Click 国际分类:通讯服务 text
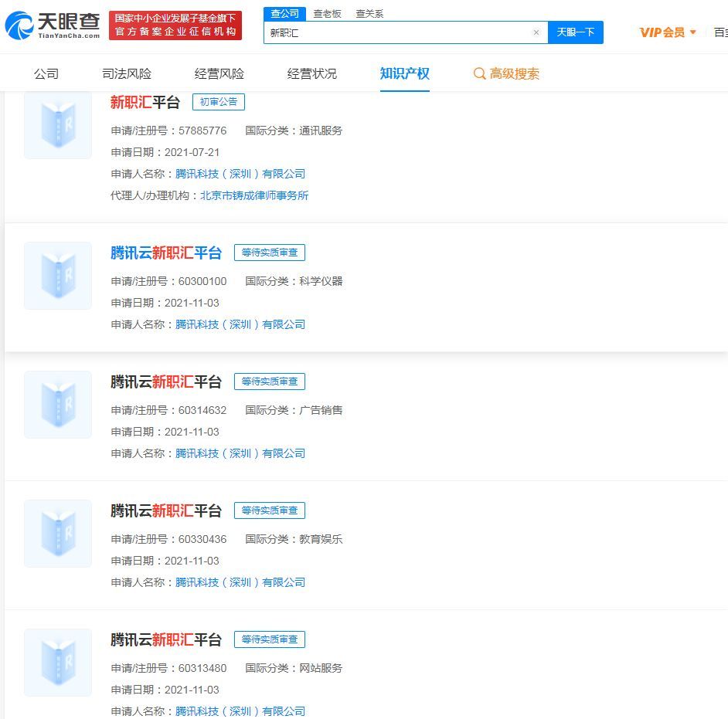Image resolution: width=728 pixels, height=719 pixels. tap(294, 131)
